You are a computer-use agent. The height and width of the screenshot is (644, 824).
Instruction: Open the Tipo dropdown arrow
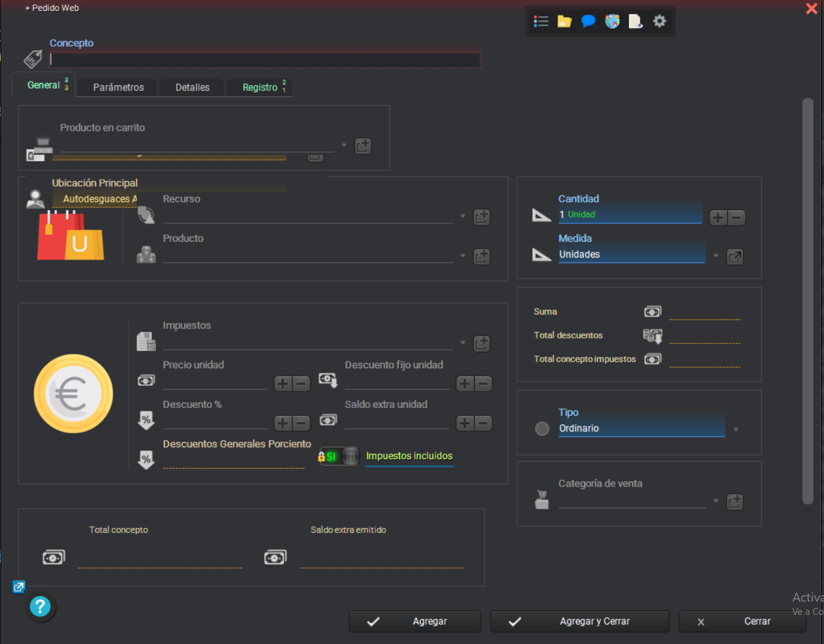click(x=735, y=430)
